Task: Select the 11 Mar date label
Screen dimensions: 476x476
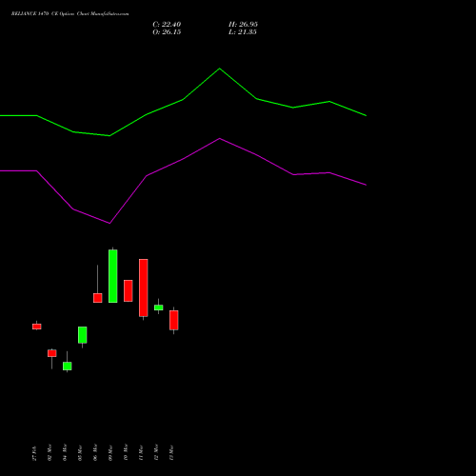Action: tap(141, 452)
